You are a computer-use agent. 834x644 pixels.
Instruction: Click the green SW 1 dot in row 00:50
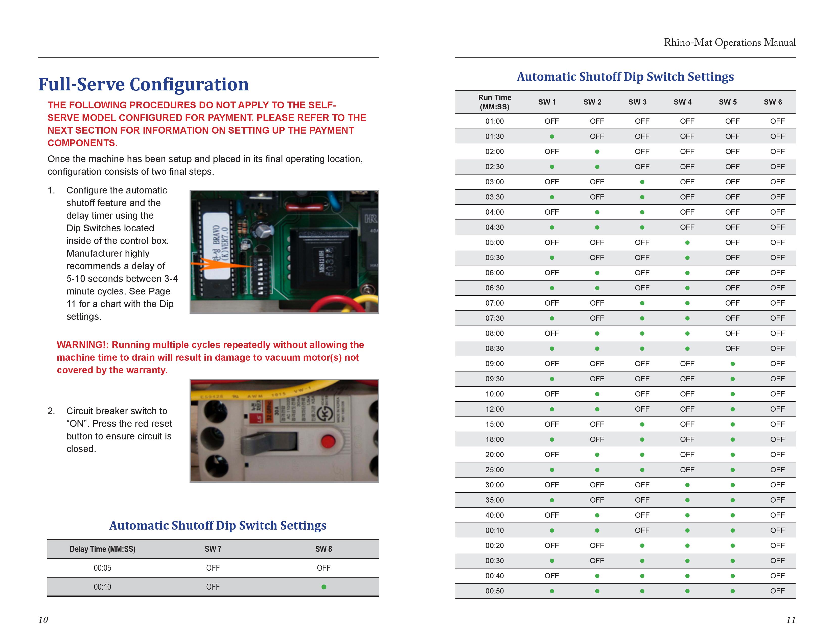(552, 591)
